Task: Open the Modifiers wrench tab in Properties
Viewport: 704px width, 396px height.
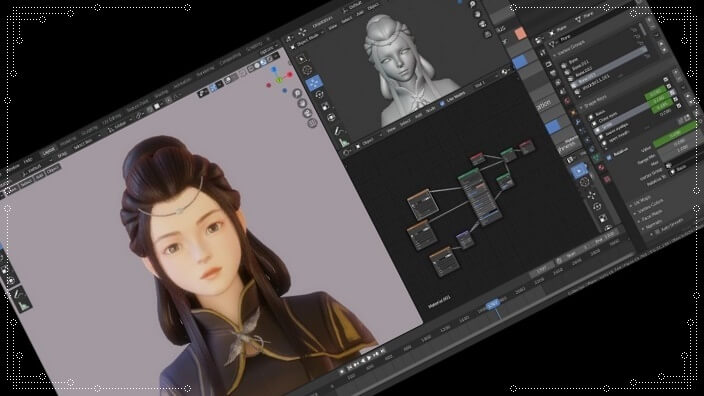Action: pos(578,122)
